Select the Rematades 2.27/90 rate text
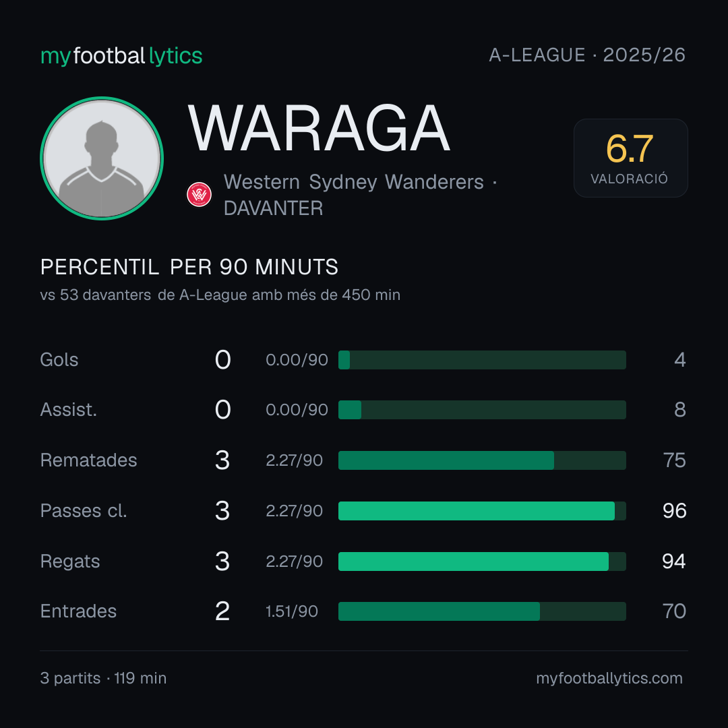Image resolution: width=728 pixels, height=728 pixels. coord(295,460)
